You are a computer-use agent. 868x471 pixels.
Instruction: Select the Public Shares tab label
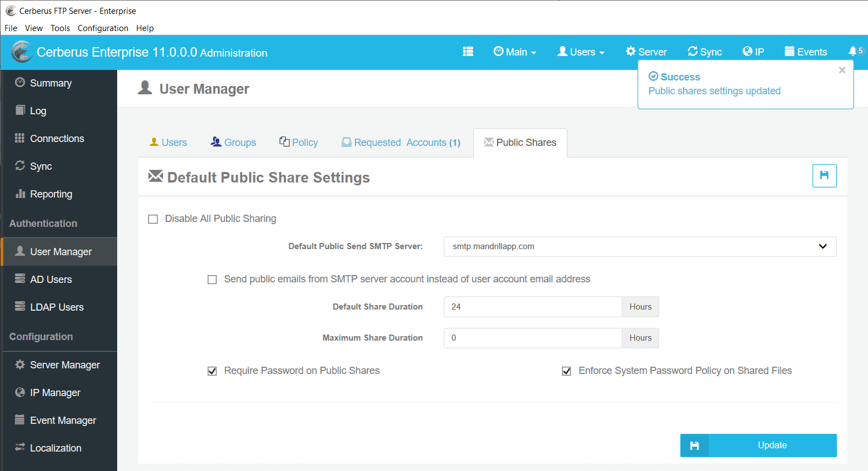click(526, 143)
